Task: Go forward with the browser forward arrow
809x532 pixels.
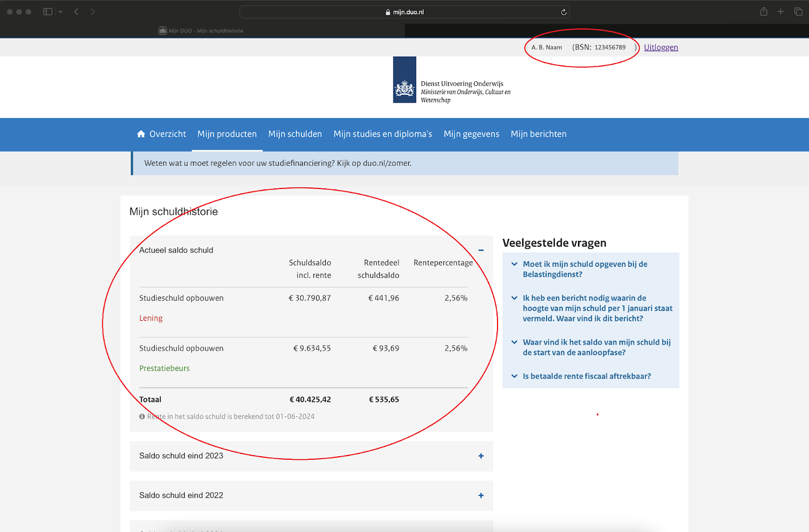Action: [x=93, y=12]
